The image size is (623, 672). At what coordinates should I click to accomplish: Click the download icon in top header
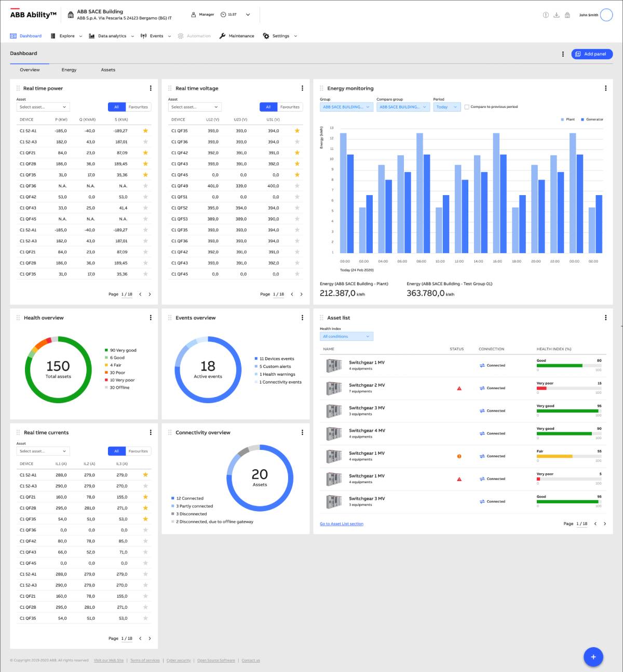point(557,15)
